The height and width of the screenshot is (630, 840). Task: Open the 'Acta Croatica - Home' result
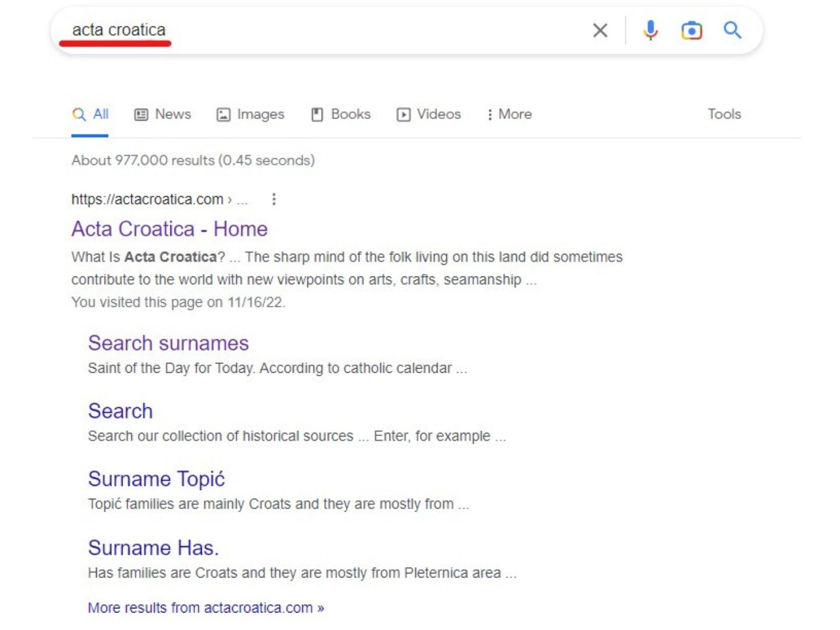click(169, 229)
